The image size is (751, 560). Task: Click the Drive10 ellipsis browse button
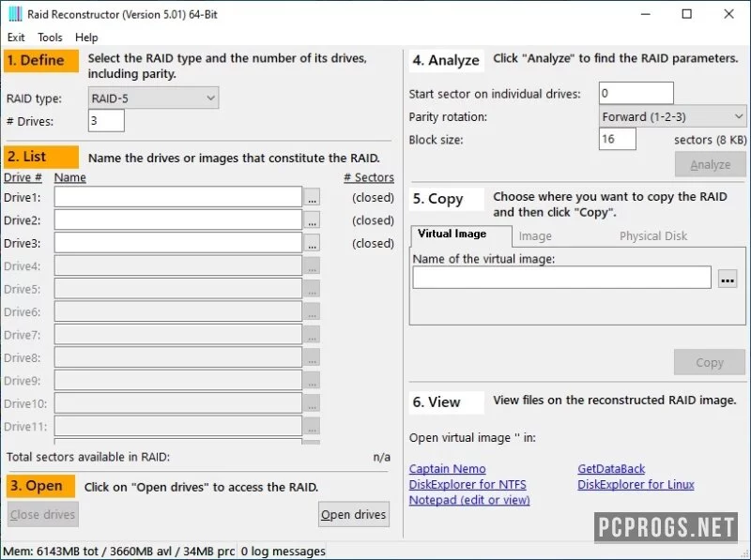click(x=312, y=403)
